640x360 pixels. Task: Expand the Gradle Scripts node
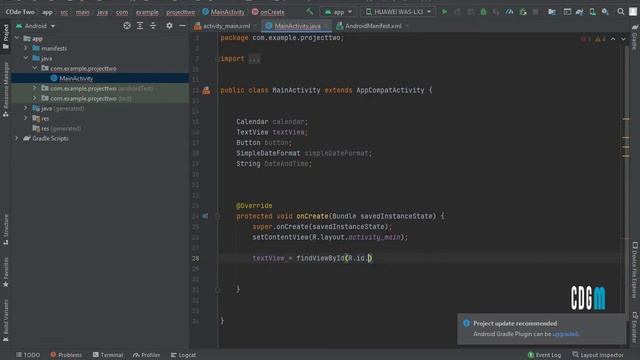coord(17,138)
